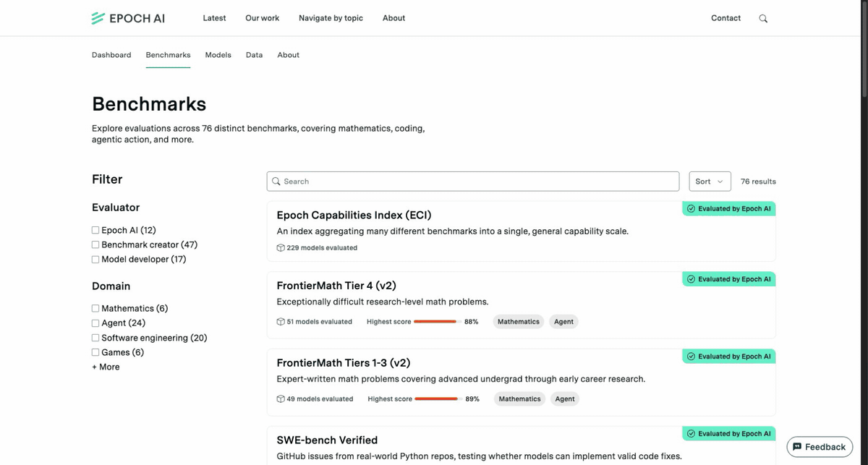Click the Feedback chat bubble icon
The image size is (868, 465).
797,447
